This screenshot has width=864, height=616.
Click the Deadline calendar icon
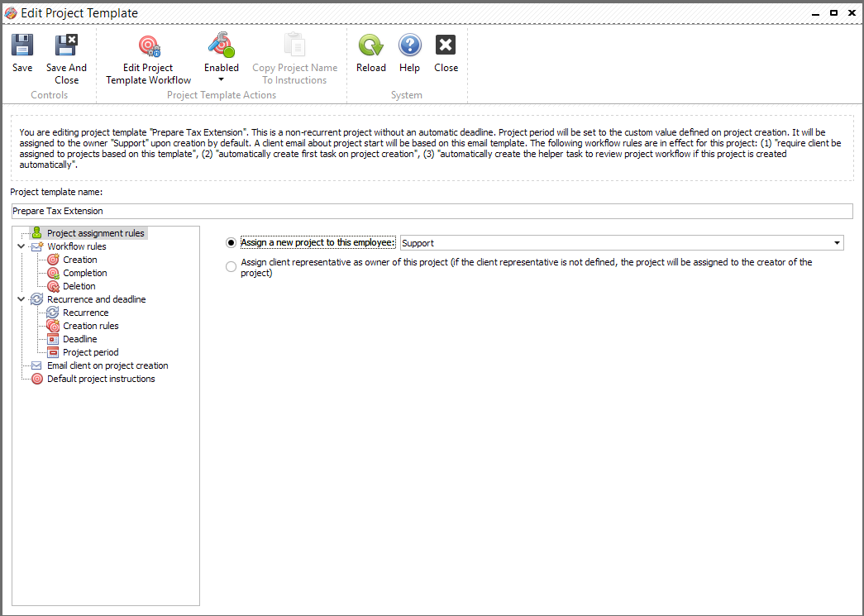point(53,339)
